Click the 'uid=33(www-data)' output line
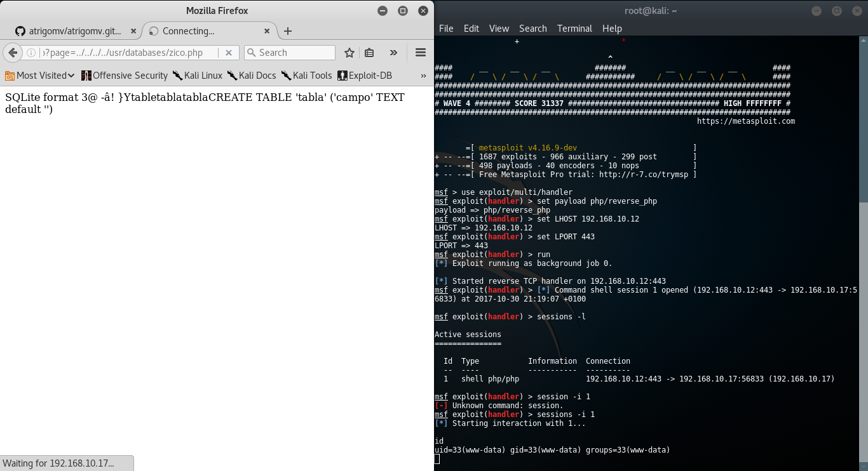The image size is (868, 471). (x=552, y=450)
